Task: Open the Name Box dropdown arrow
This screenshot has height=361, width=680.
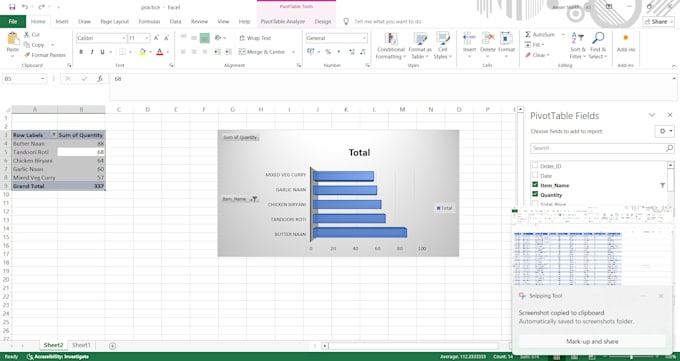Action: pyautogui.click(x=42, y=79)
